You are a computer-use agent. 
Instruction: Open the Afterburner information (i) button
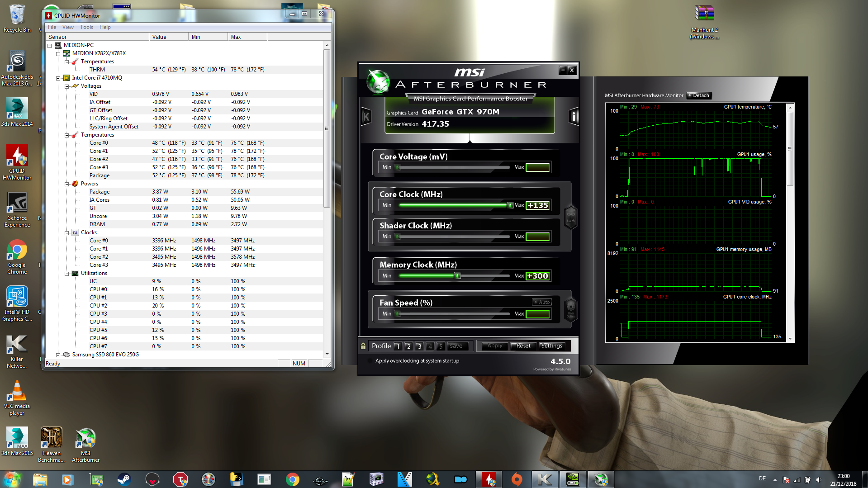pyautogui.click(x=573, y=117)
